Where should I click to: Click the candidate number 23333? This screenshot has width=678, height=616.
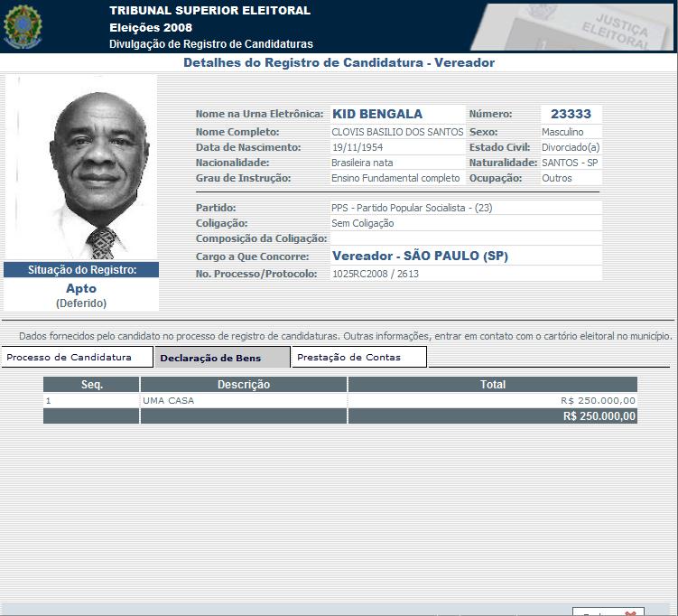(x=571, y=114)
